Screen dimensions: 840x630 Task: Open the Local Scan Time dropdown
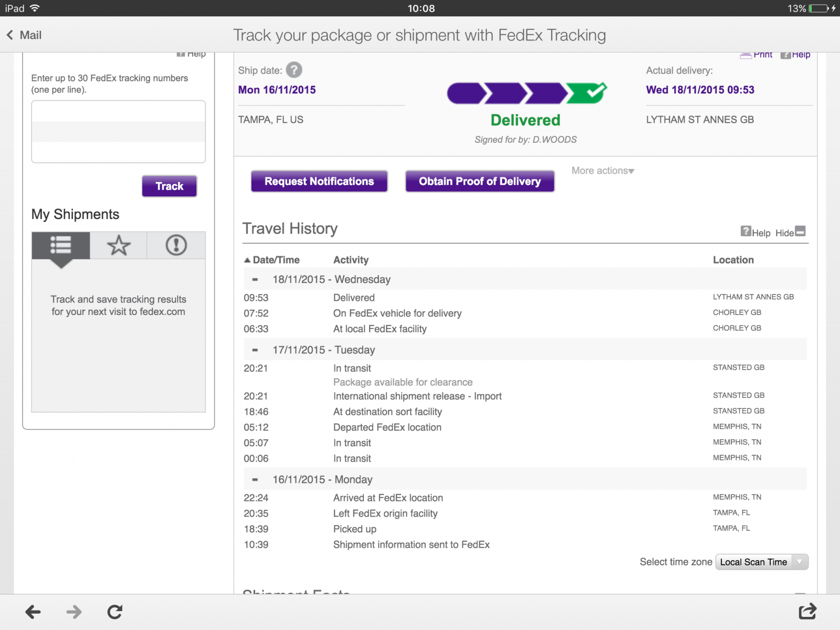762,562
